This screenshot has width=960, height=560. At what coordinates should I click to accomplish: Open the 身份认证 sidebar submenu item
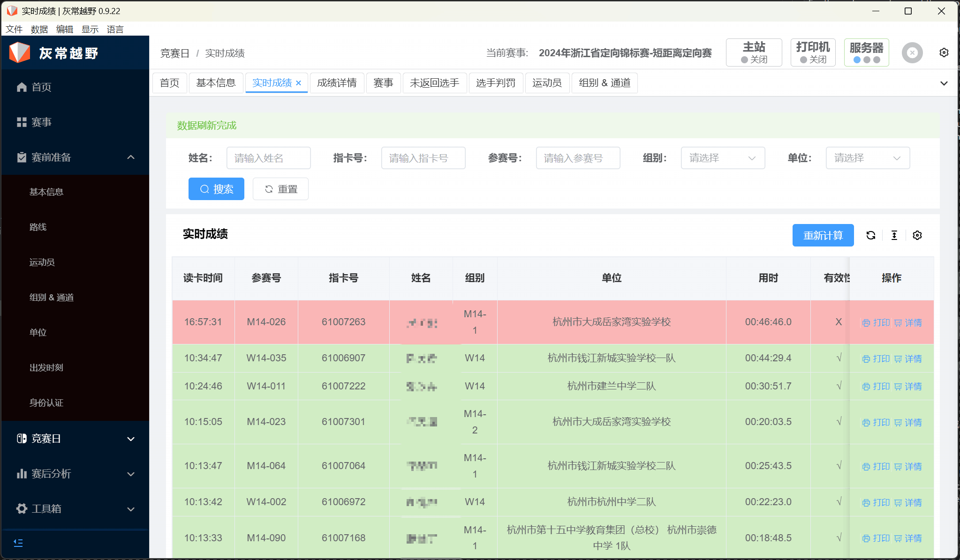(x=75, y=403)
